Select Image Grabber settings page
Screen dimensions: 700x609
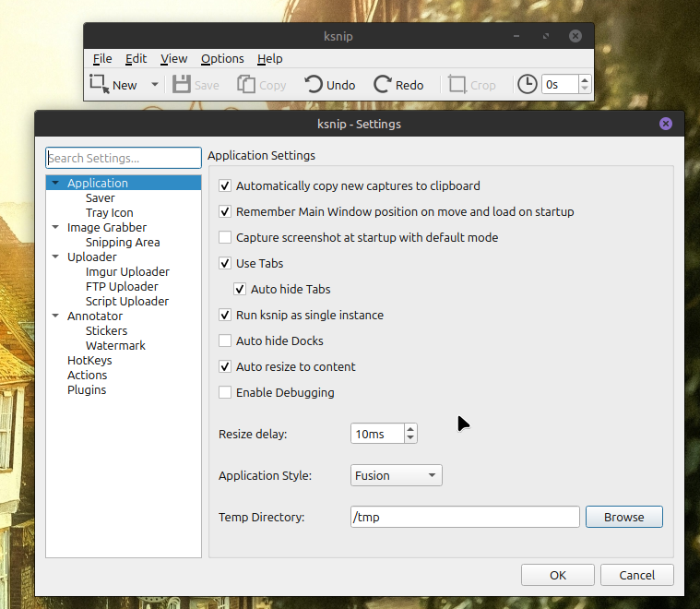pos(107,227)
